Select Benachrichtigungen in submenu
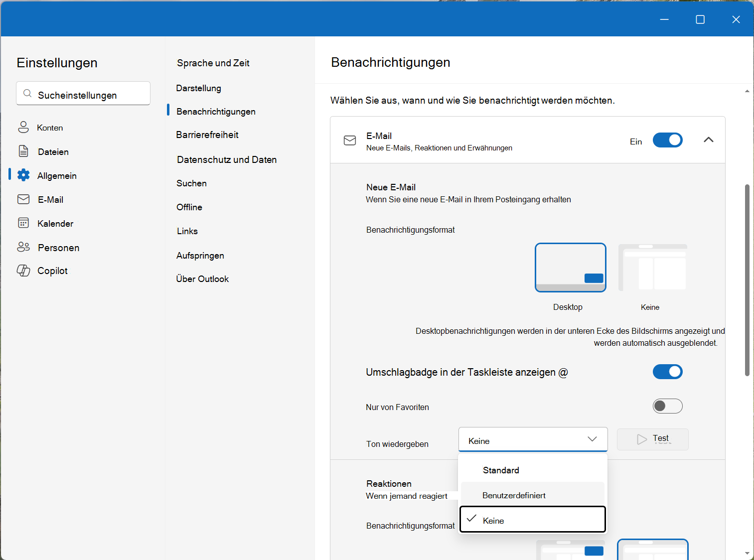 [x=216, y=112]
